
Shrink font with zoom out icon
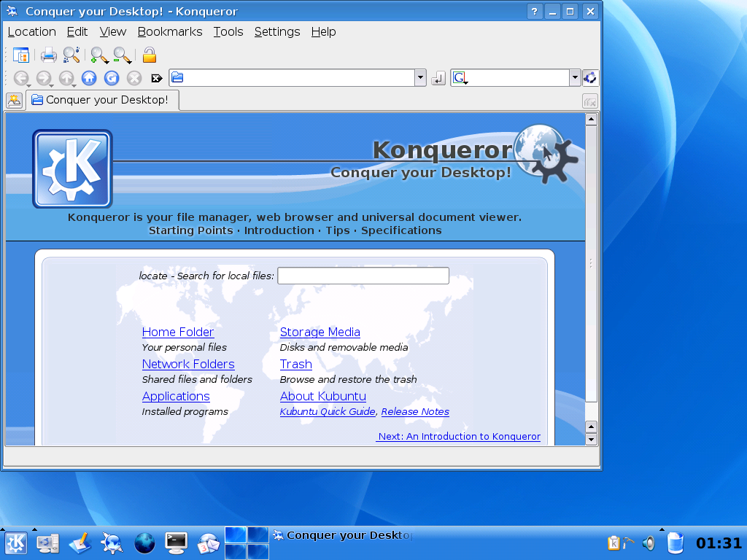pos(122,55)
